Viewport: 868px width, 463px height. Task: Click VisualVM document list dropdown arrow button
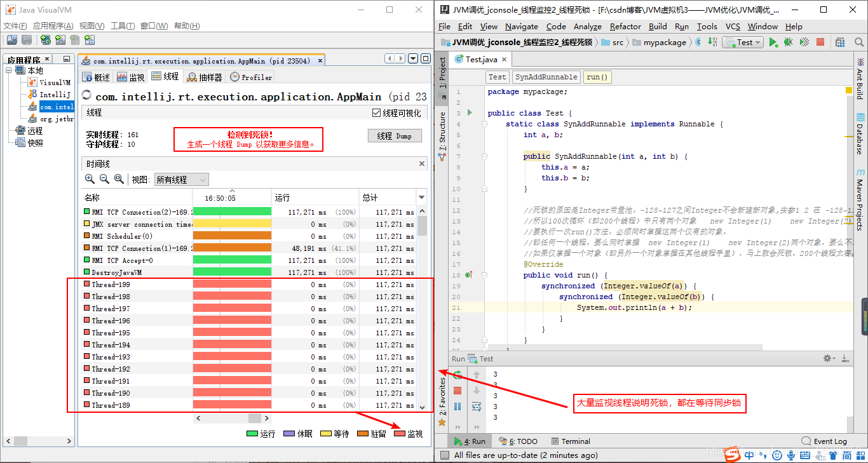pos(412,58)
